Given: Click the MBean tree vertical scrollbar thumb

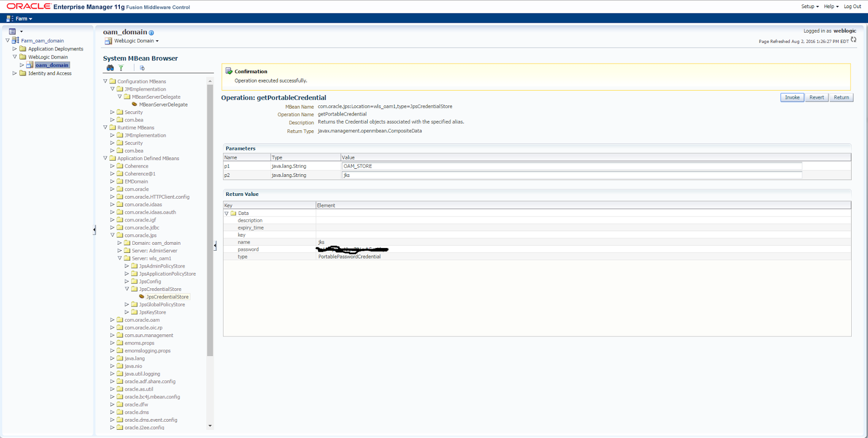Looking at the screenshot, I should click(210, 220).
